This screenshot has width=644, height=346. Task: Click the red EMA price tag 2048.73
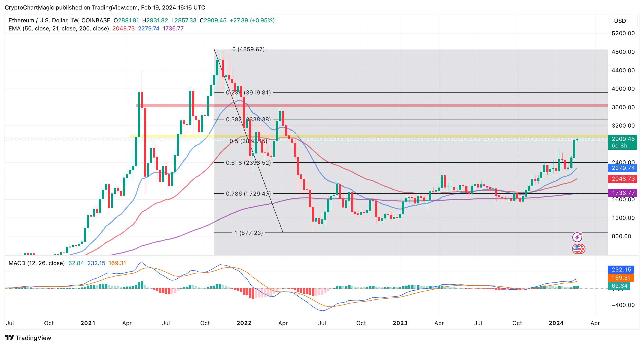(623, 179)
